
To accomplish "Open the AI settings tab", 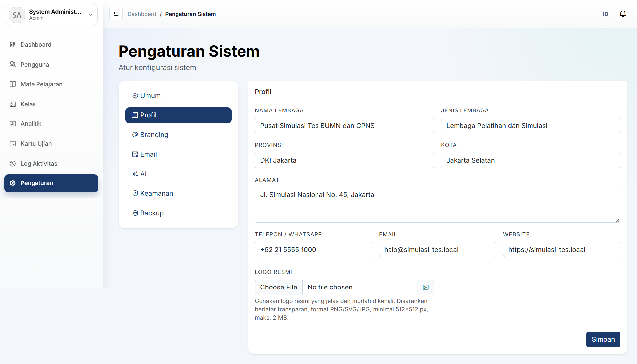I will 178,174.
